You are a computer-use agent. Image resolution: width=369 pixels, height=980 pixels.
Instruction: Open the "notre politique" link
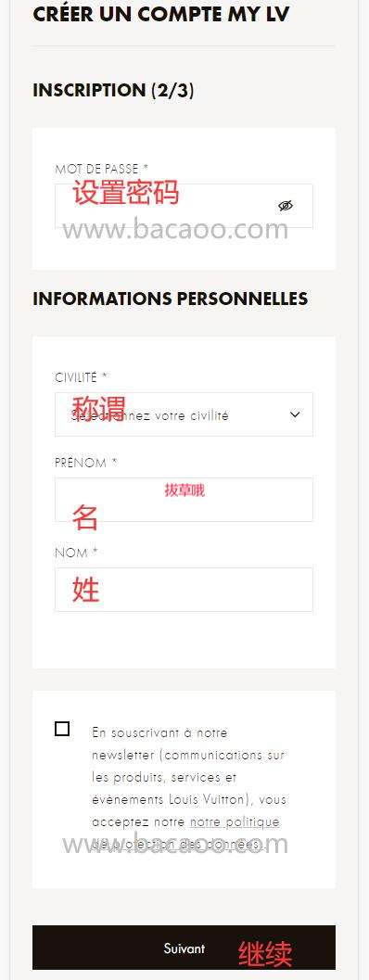point(235,821)
